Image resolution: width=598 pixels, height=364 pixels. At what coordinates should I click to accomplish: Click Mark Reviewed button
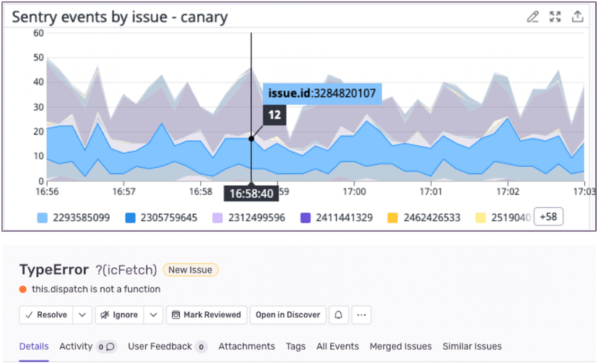tap(206, 315)
